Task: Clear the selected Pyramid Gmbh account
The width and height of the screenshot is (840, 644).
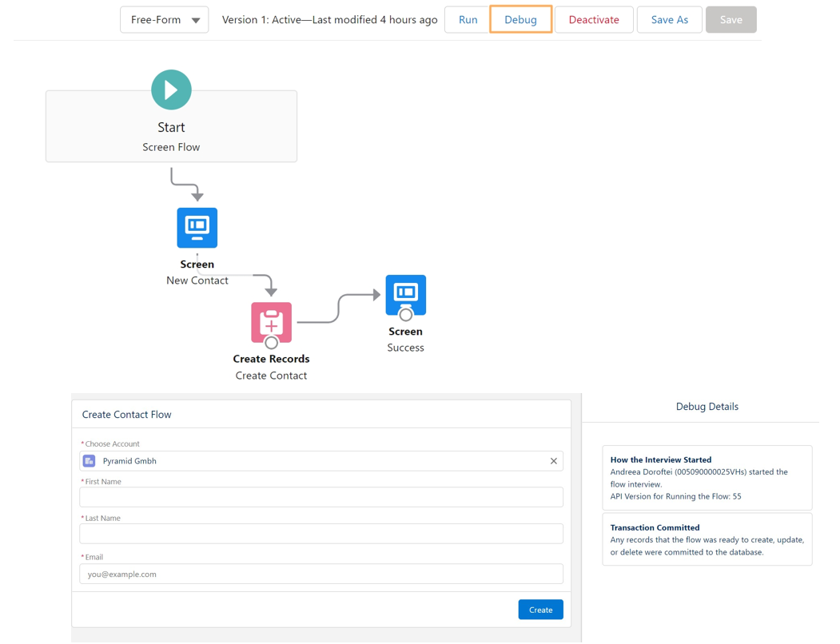Action: pyautogui.click(x=552, y=460)
